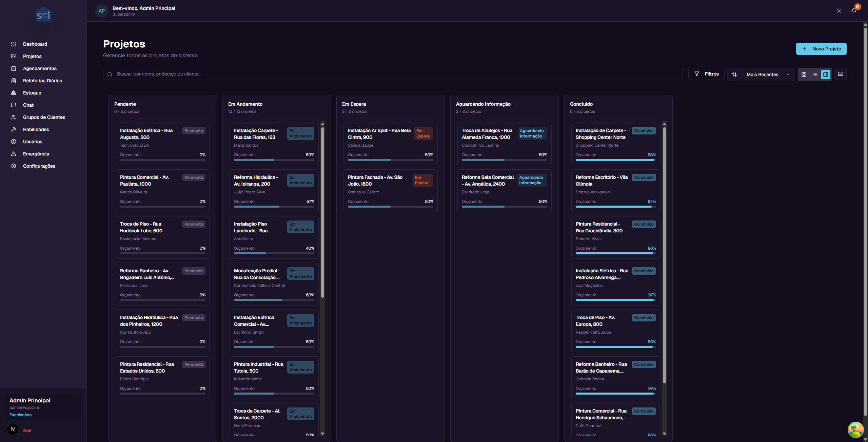Viewport: 868px width, 442px height.
Task: Go to Projetos in the sidebar
Action: click(x=32, y=56)
